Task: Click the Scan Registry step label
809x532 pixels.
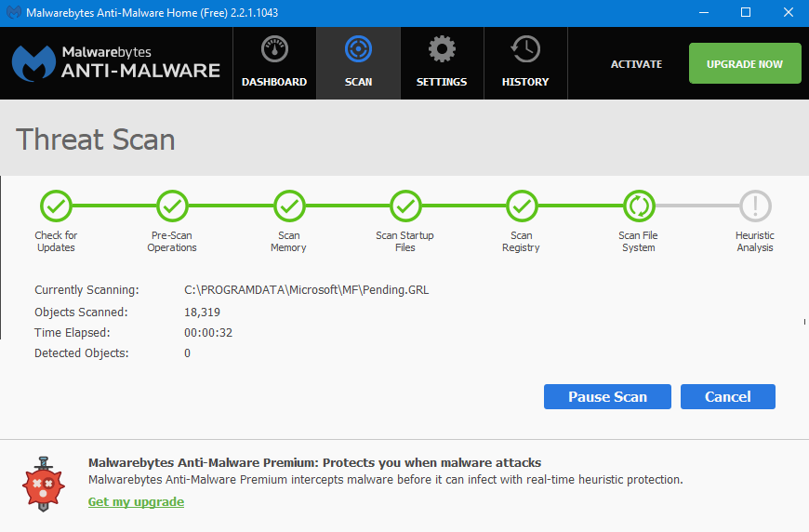Action: [x=521, y=242]
